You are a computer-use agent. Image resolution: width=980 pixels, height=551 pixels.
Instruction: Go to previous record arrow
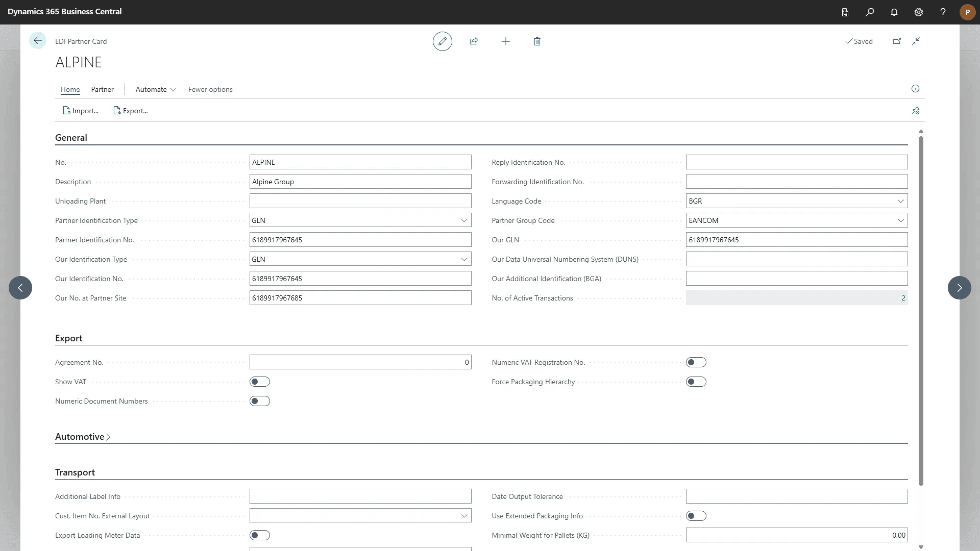20,288
